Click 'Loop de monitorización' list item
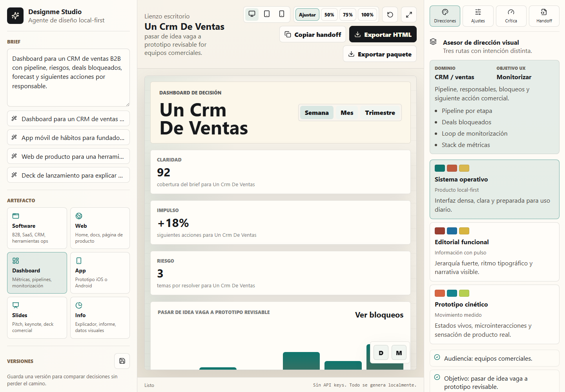 (475, 134)
